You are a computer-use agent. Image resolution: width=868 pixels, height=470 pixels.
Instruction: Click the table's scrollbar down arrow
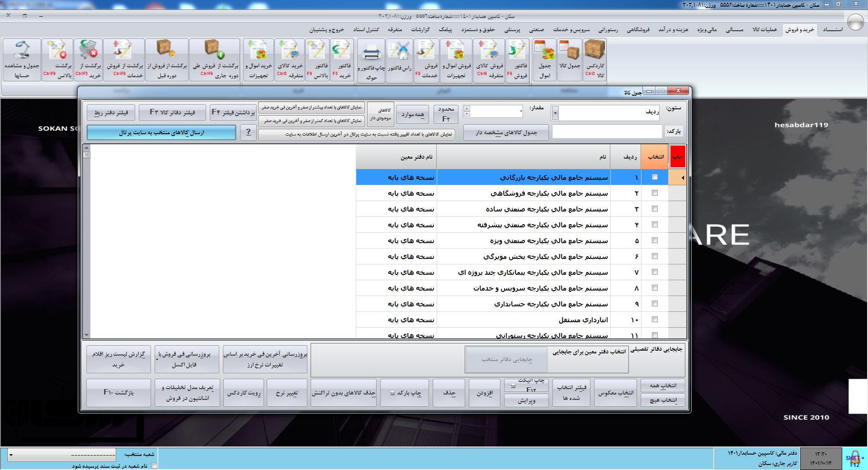pos(86,335)
